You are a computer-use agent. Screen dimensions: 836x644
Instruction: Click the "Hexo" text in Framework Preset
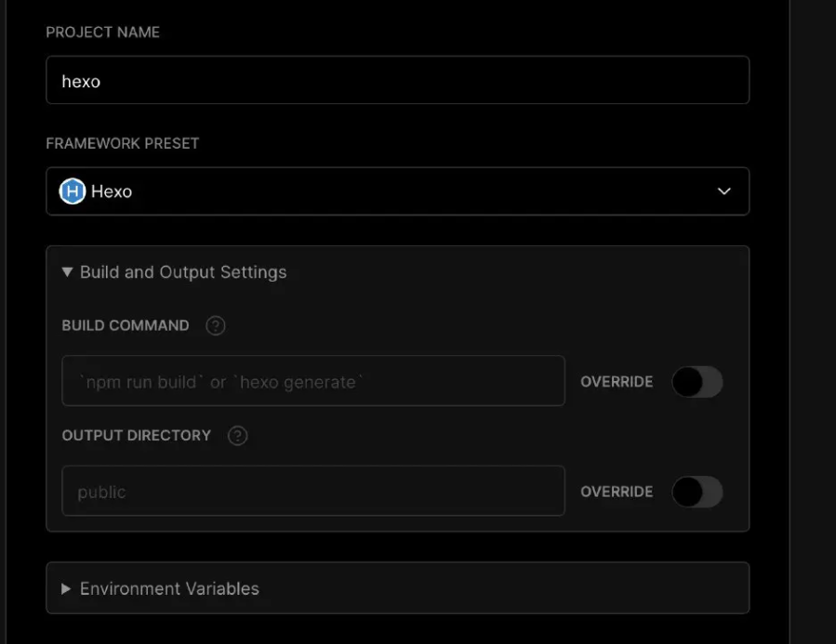tap(112, 191)
